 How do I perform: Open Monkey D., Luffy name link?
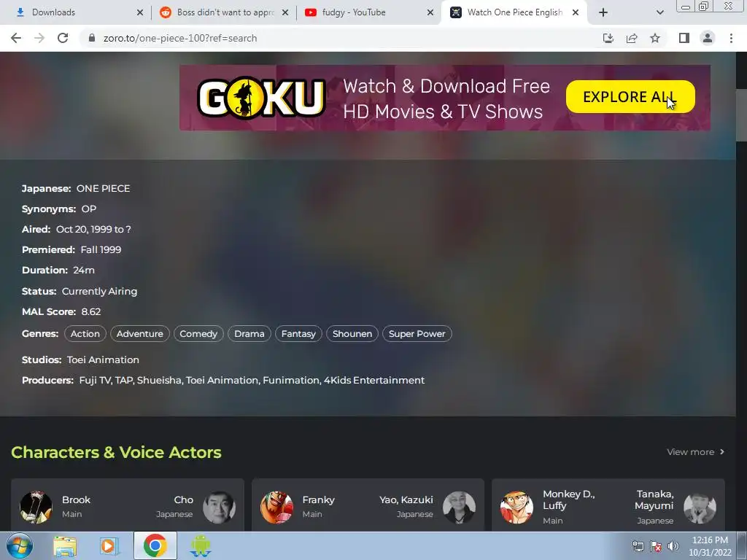tap(568, 500)
